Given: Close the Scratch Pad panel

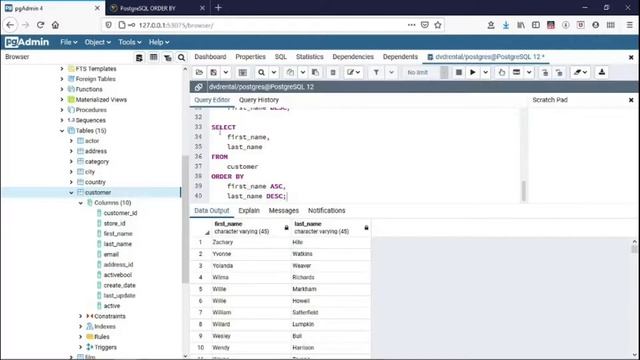Looking at the screenshot, I should pos(631,100).
